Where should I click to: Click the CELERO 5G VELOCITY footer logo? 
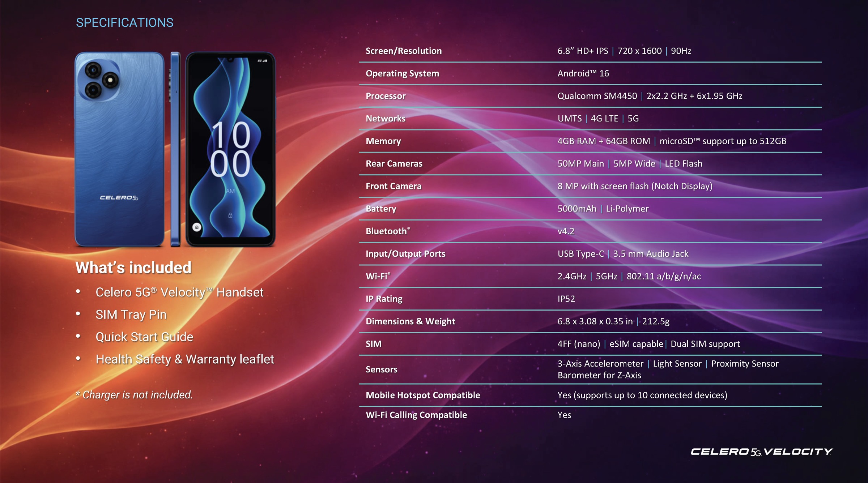tap(761, 452)
